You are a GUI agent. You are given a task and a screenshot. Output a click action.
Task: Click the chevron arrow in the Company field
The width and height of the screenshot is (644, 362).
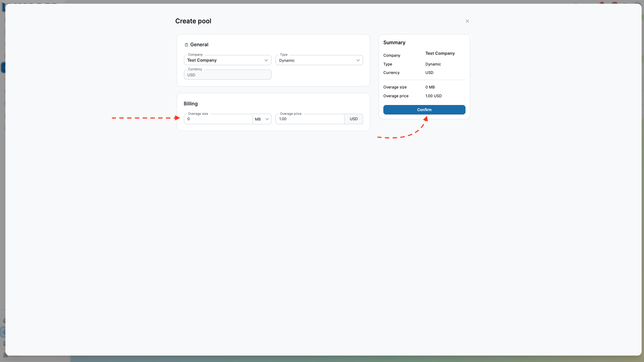266,60
